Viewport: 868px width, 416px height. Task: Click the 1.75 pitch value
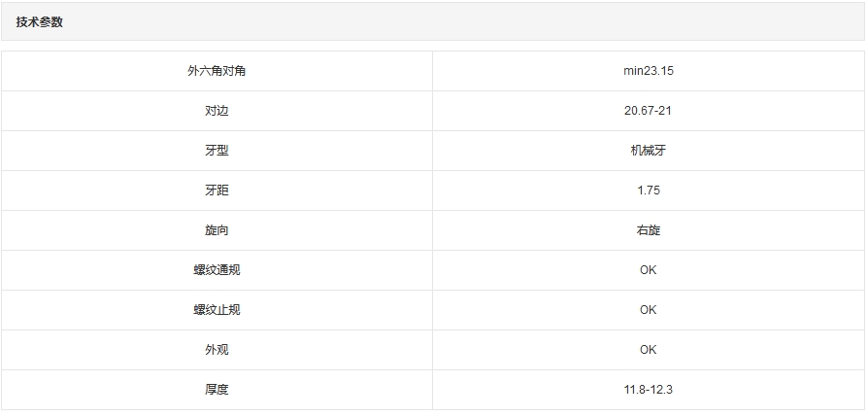tap(648, 191)
